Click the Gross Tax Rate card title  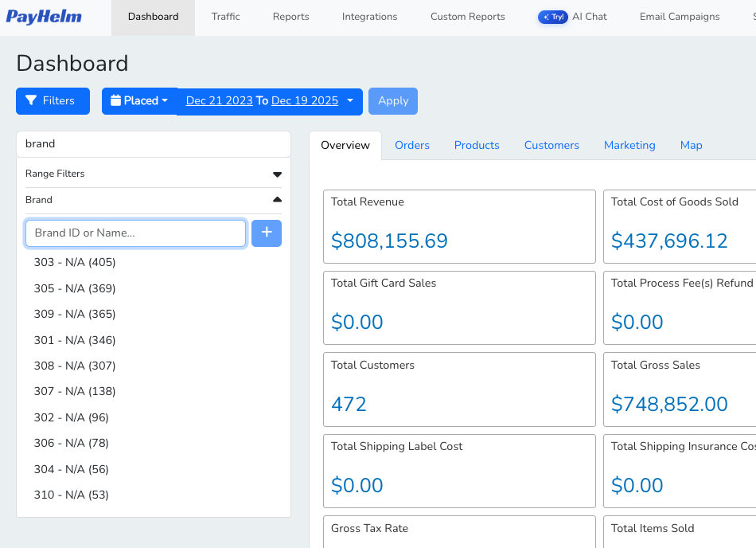[x=369, y=528]
